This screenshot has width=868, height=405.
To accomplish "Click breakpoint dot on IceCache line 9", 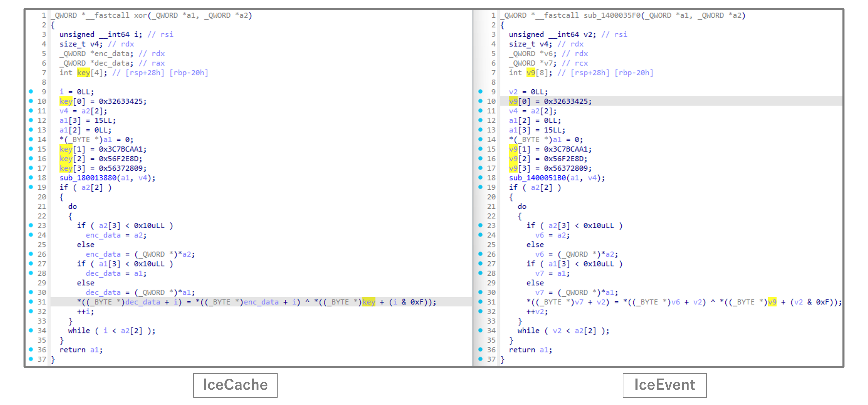I will pos(31,91).
